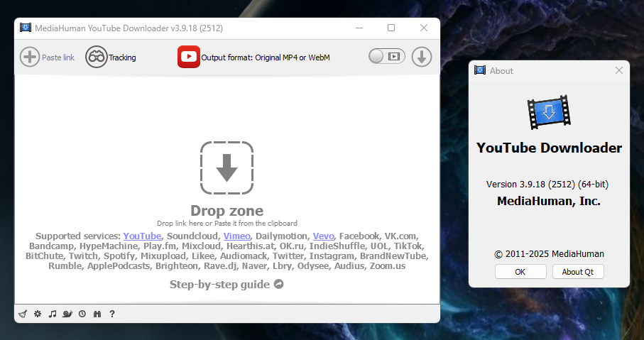Image resolution: width=644 pixels, height=340 pixels.
Task: Click the YouTube Downloader heading in About
Action: click(549, 148)
